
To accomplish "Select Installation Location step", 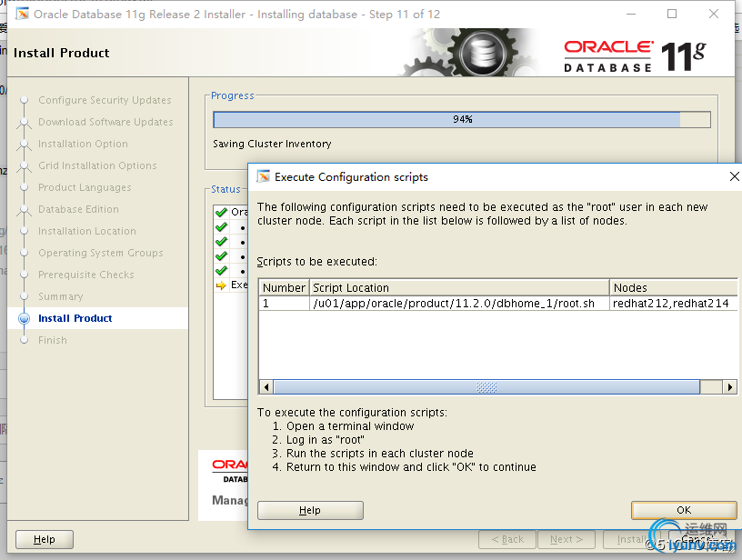I will tap(87, 231).
